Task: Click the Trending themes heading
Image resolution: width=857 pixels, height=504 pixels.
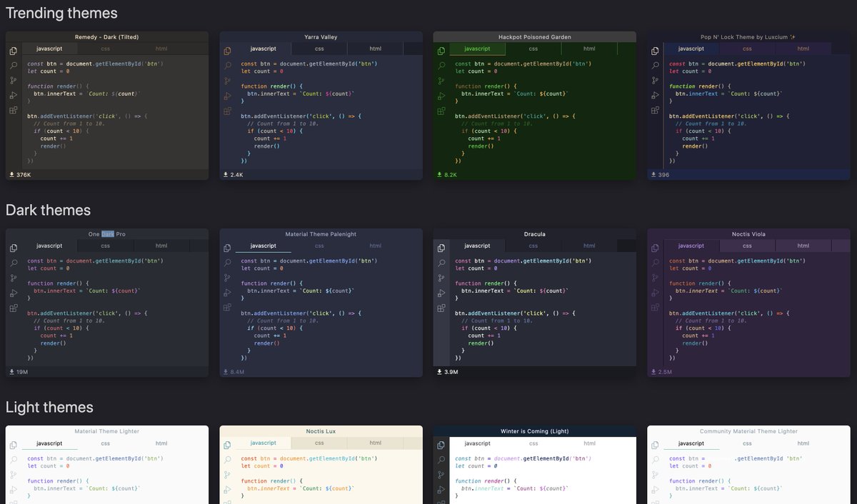Action: 61,13
